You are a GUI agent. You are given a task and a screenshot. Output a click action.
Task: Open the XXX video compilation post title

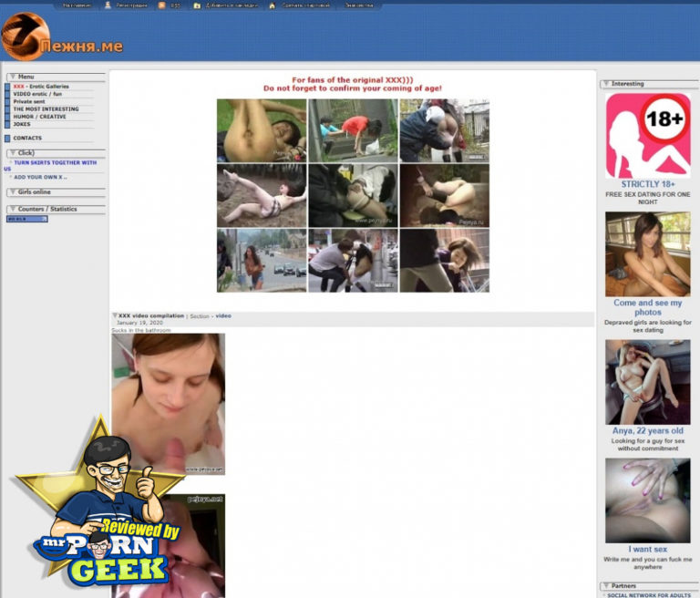coord(151,315)
